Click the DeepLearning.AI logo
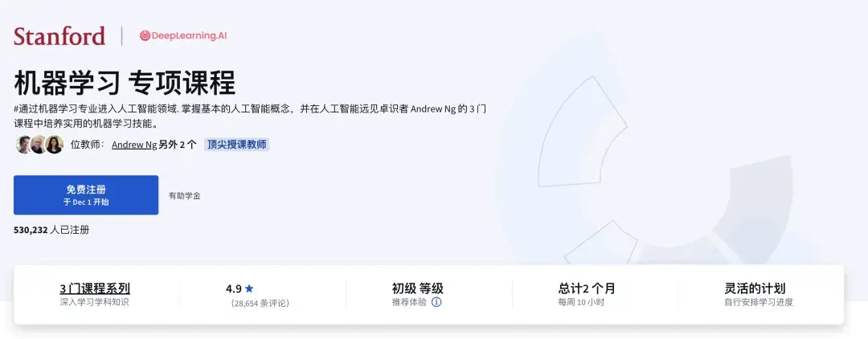The width and height of the screenshot is (868, 339). tap(183, 36)
